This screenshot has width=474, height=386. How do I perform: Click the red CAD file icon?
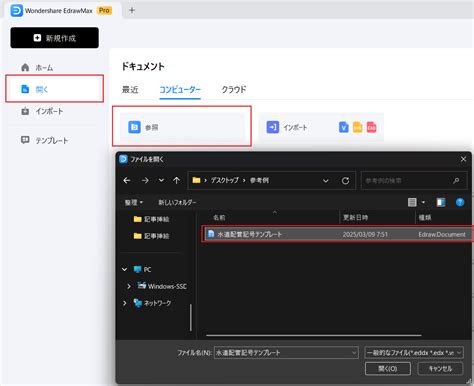pyautogui.click(x=372, y=127)
